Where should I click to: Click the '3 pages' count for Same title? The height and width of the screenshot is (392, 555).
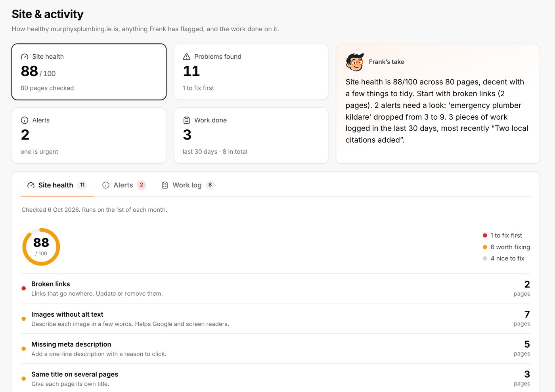pyautogui.click(x=522, y=378)
